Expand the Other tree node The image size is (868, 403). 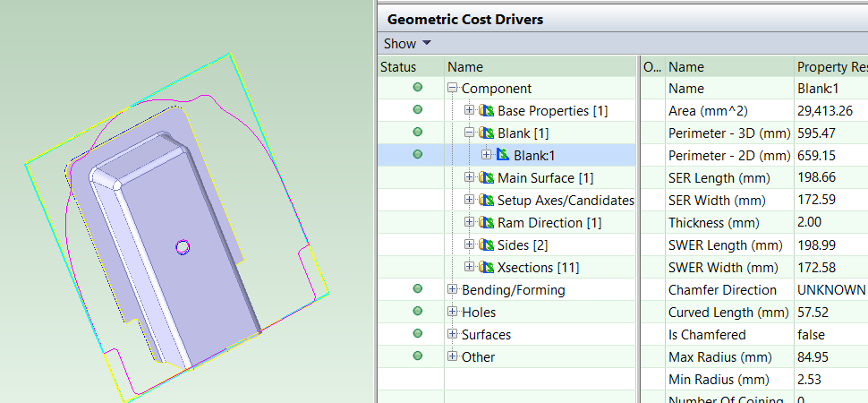453,356
